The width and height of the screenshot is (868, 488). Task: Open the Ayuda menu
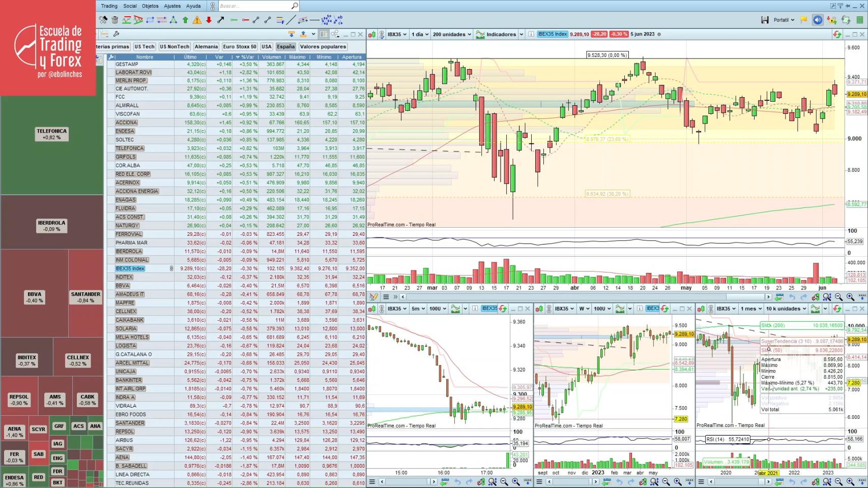pos(193,6)
